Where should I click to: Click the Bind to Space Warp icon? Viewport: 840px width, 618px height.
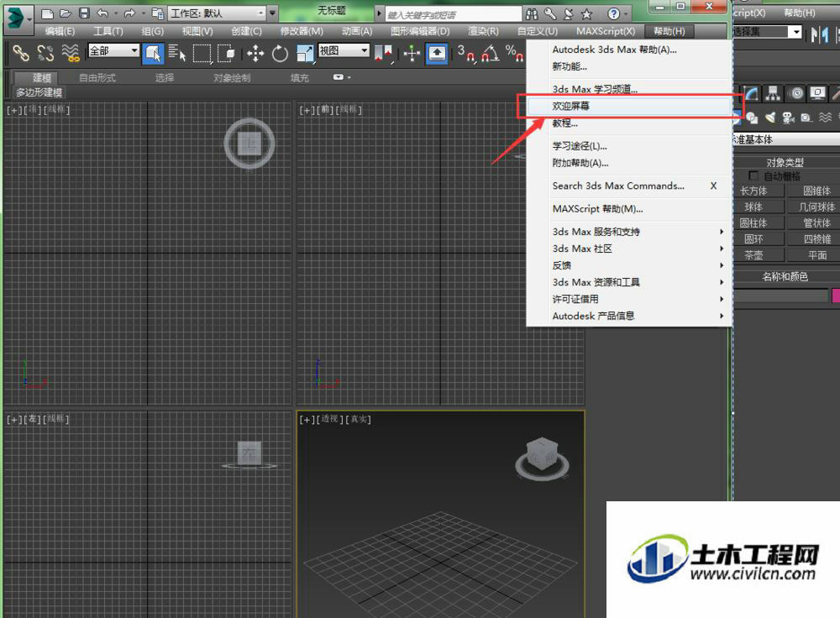(x=71, y=53)
